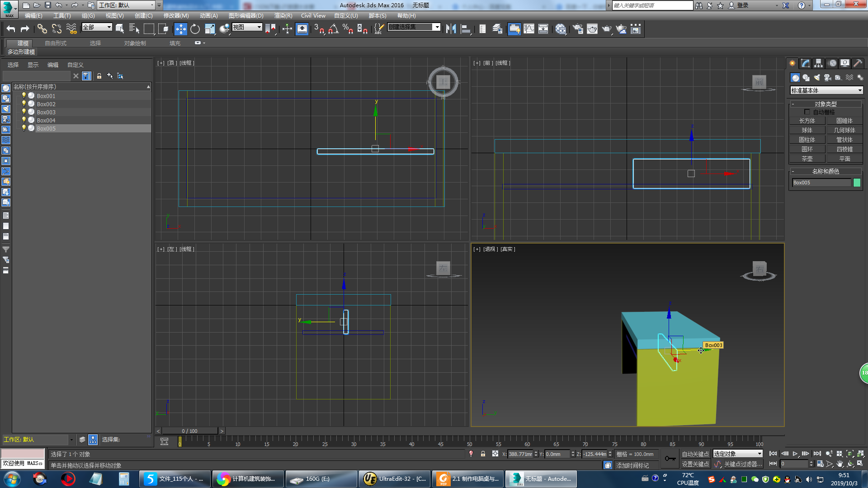
Task: Open the Civil View menu
Action: (313, 16)
